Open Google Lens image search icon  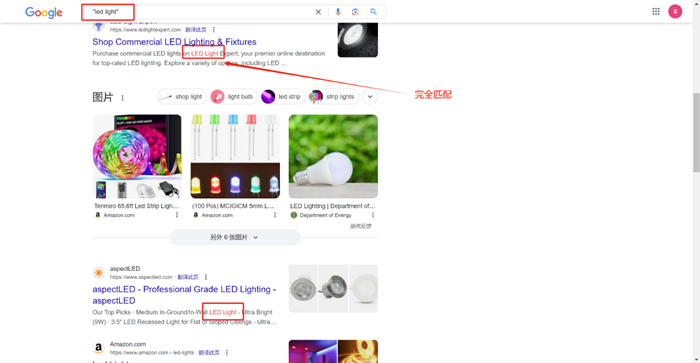355,12
